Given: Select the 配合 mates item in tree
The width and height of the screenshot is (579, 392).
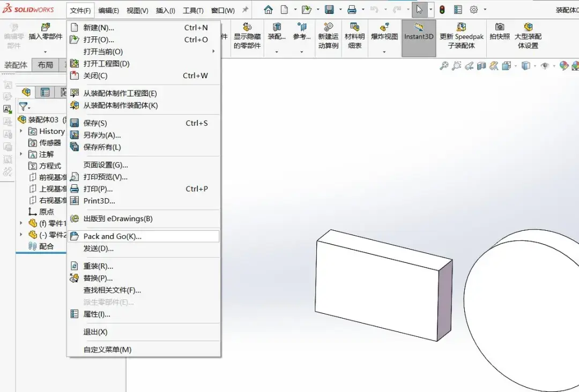Looking at the screenshot, I should coord(41,246).
